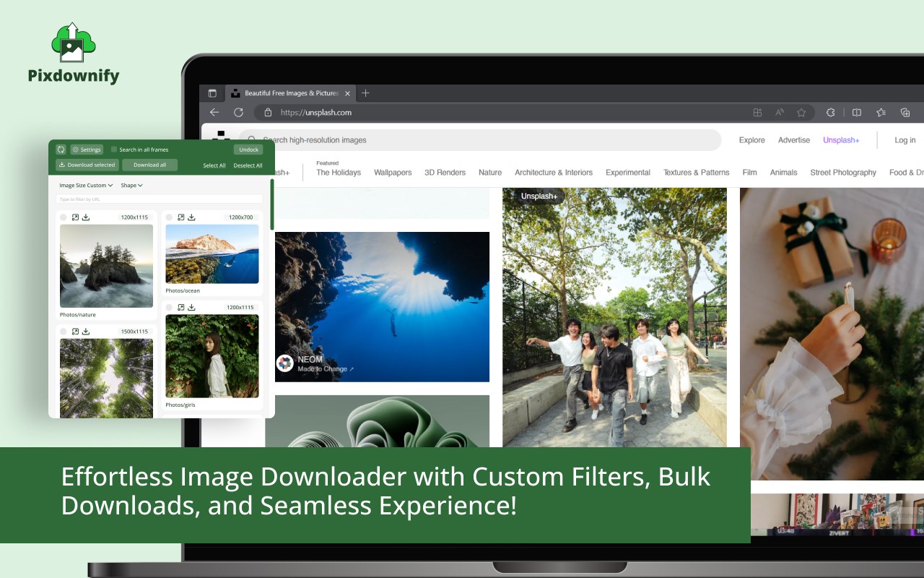Open the Photos/ocean thumbnail
The height and width of the screenshot is (578, 924).
tap(212, 254)
